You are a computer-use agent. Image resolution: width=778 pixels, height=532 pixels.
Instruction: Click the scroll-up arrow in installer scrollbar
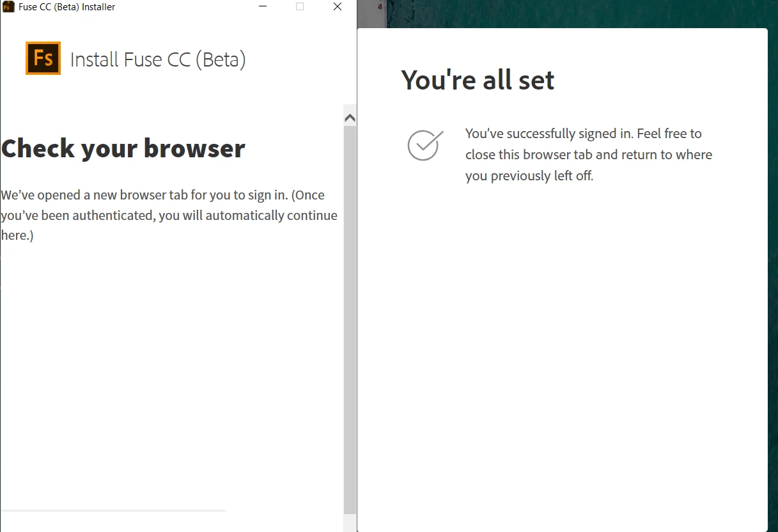tap(350, 118)
